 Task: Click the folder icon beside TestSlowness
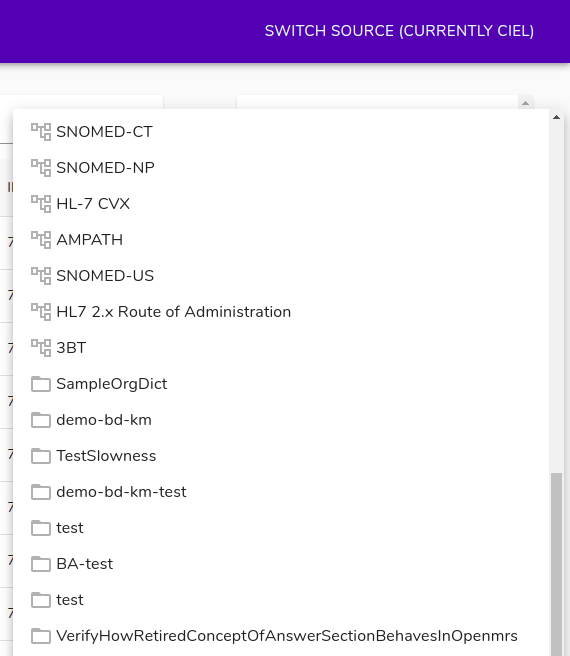click(41, 456)
